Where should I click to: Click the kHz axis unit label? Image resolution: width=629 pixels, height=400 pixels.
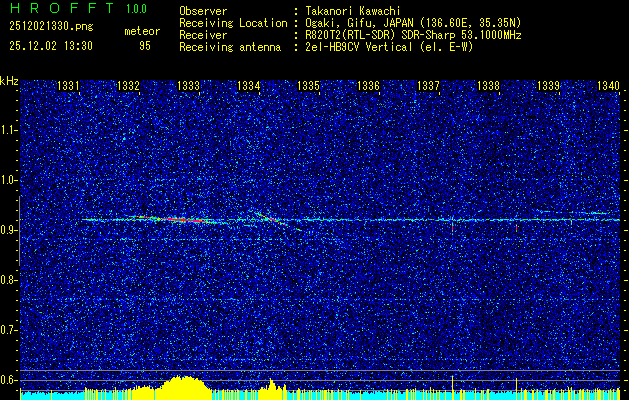(x=9, y=81)
